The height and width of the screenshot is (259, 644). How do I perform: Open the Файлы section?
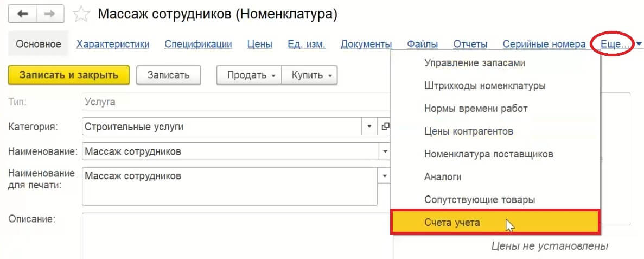click(x=422, y=44)
